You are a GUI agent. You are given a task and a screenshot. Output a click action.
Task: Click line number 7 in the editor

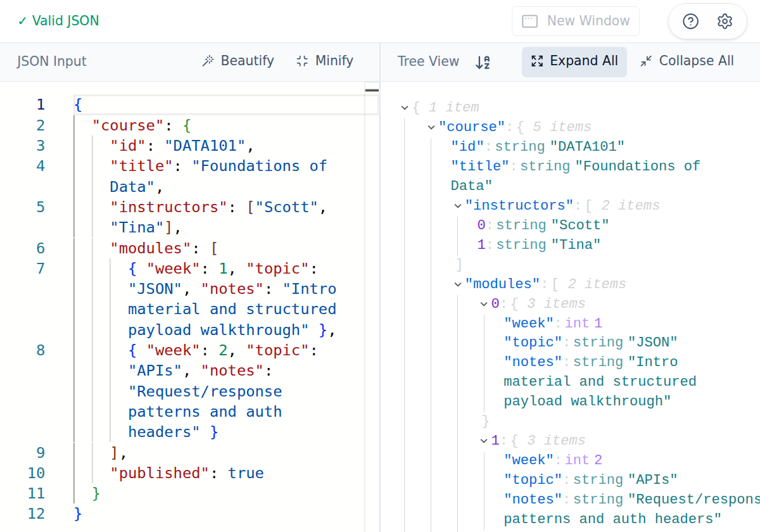click(x=40, y=268)
